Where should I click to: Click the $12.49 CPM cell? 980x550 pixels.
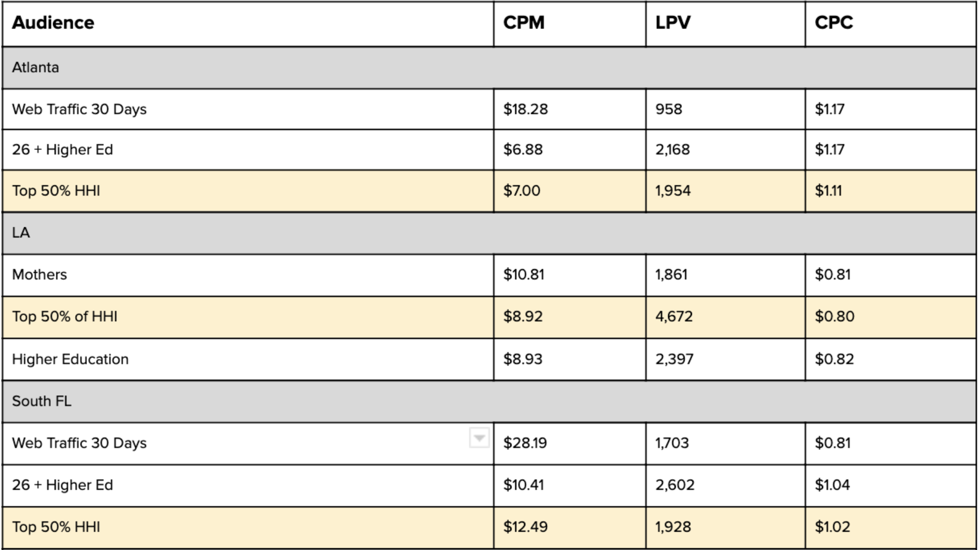[x=525, y=527]
